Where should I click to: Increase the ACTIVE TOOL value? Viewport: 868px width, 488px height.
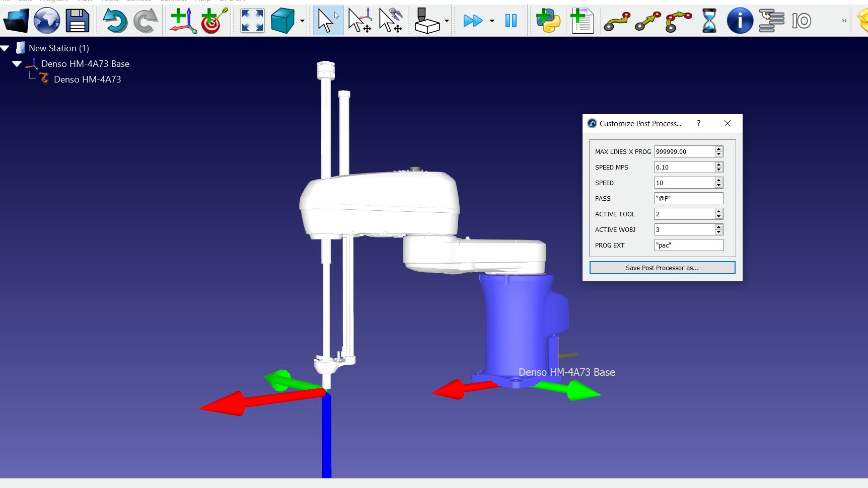tap(719, 211)
